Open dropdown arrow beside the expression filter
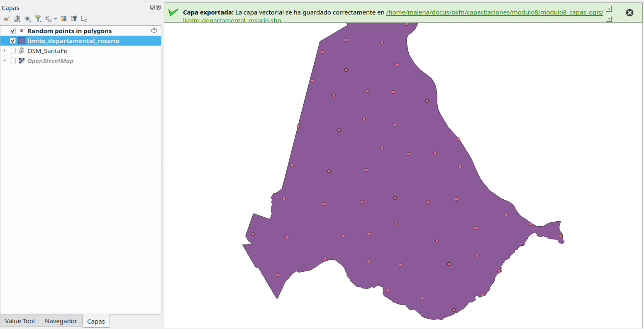 pyautogui.click(x=56, y=19)
